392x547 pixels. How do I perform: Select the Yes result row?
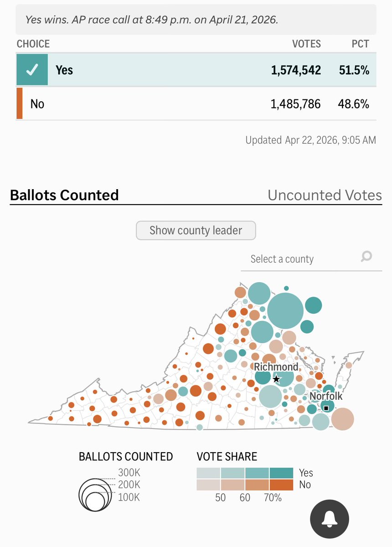(196, 70)
